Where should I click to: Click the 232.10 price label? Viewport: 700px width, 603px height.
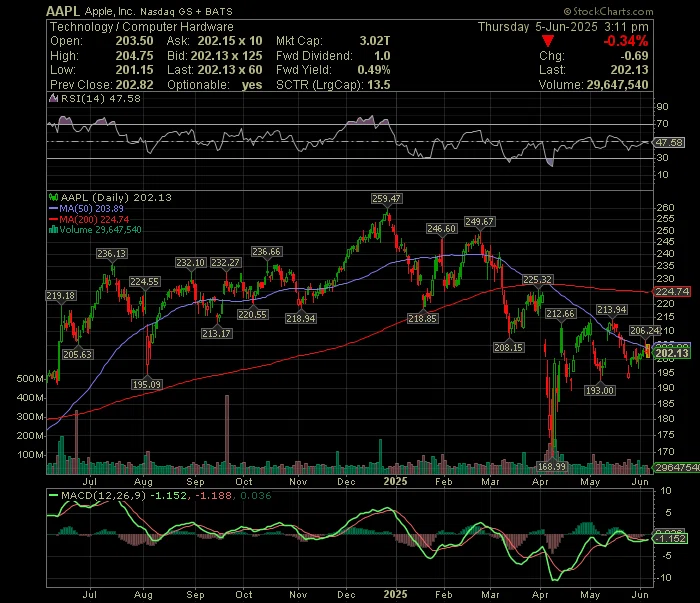[x=190, y=262]
